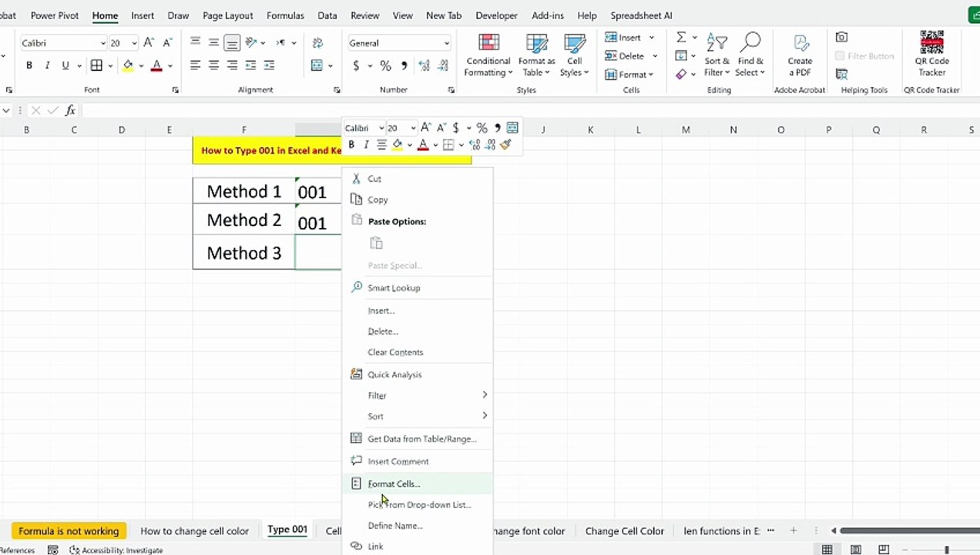The image size is (980, 555).
Task: Open the 'Formula is not working' sheet
Action: pyautogui.click(x=69, y=531)
